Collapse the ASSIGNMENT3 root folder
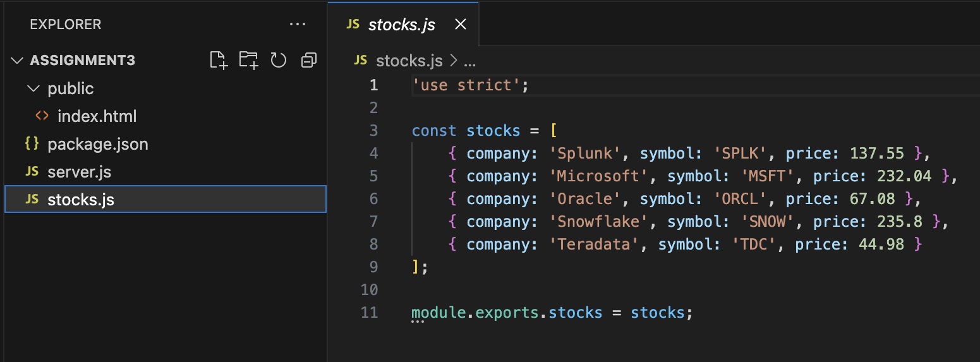This screenshot has width=980, height=362. pos(17,61)
